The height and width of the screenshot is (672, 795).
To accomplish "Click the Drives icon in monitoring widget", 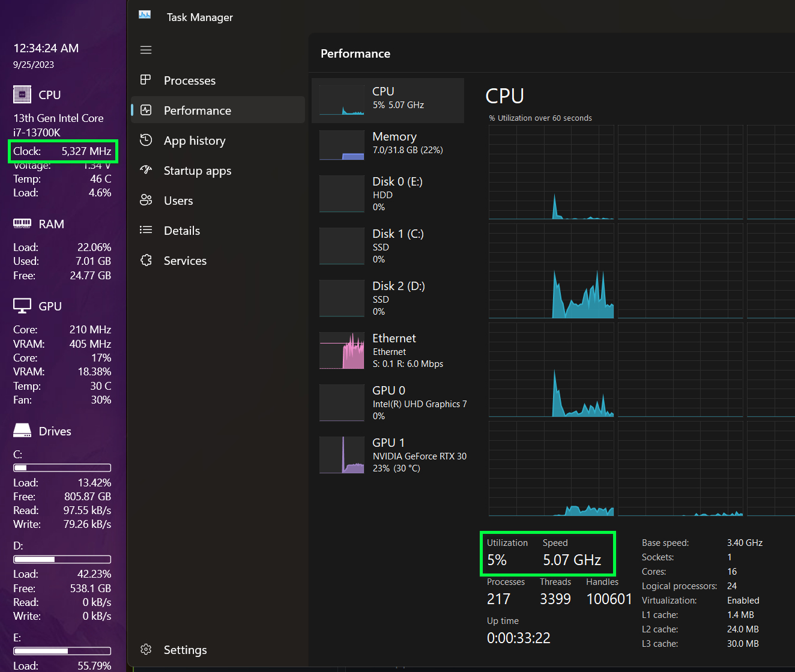I will pyautogui.click(x=22, y=430).
